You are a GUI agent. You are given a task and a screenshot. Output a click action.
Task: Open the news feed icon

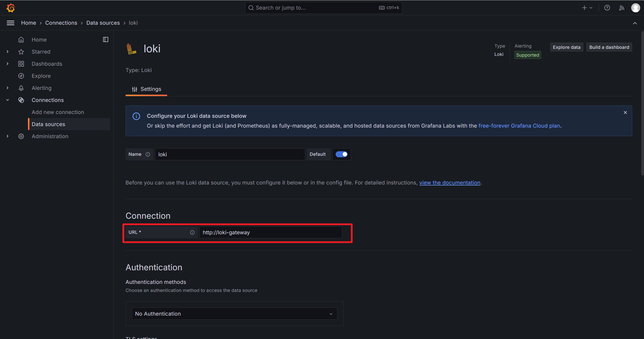point(622,8)
